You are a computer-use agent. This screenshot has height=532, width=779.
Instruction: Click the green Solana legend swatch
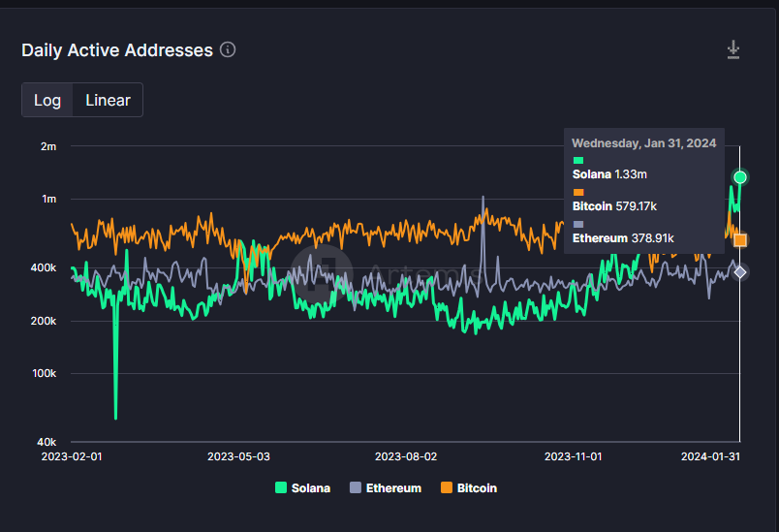281,487
